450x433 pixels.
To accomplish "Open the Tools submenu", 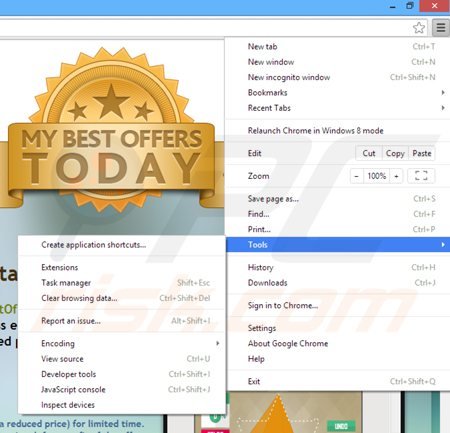I will coord(338,245).
